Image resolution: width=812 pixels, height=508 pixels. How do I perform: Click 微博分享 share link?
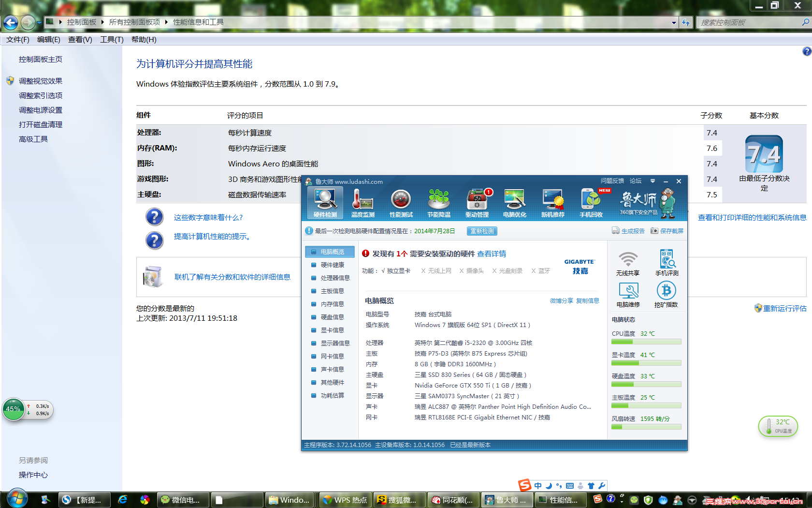562,300
